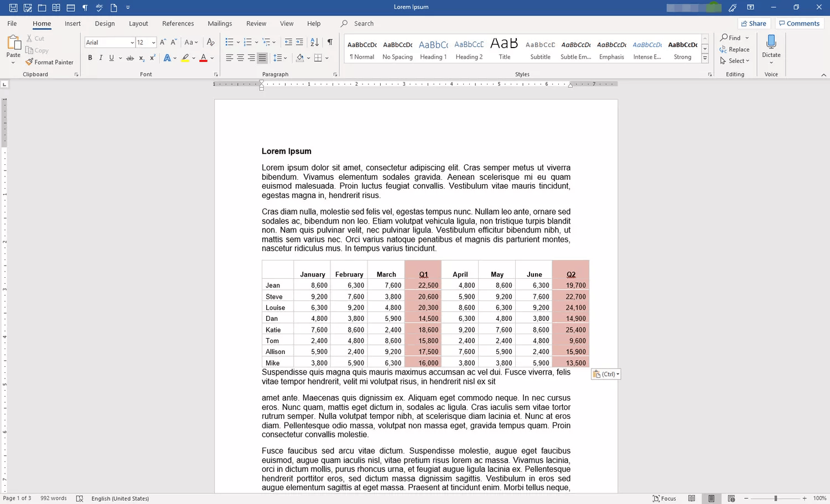Enable Justify paragraph alignment
The height and width of the screenshot is (504, 830).
pyautogui.click(x=261, y=58)
